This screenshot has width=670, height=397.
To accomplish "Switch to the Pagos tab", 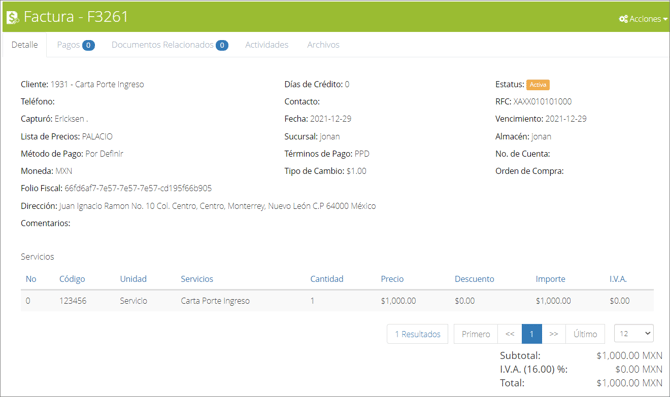I will click(76, 45).
